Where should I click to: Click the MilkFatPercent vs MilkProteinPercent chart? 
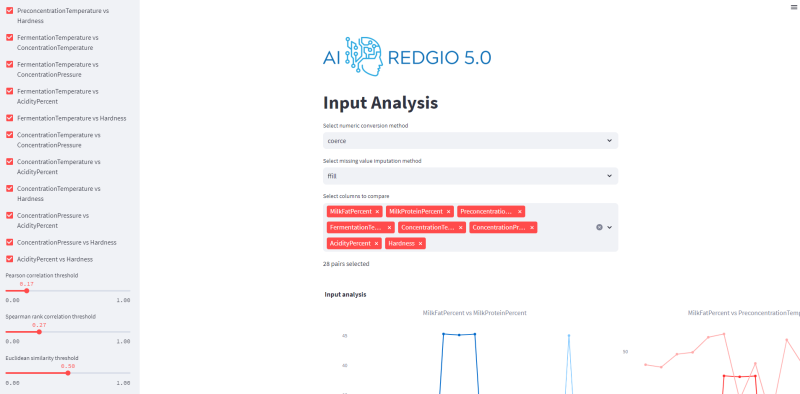point(474,352)
